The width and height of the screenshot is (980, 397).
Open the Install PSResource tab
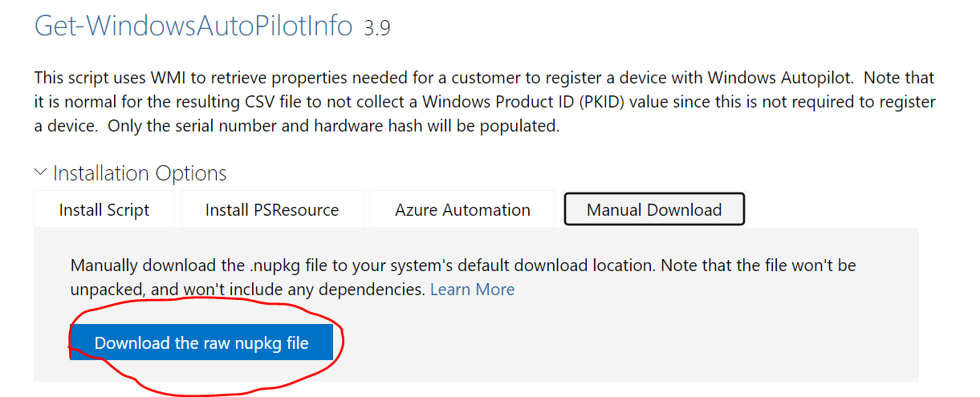click(x=272, y=210)
